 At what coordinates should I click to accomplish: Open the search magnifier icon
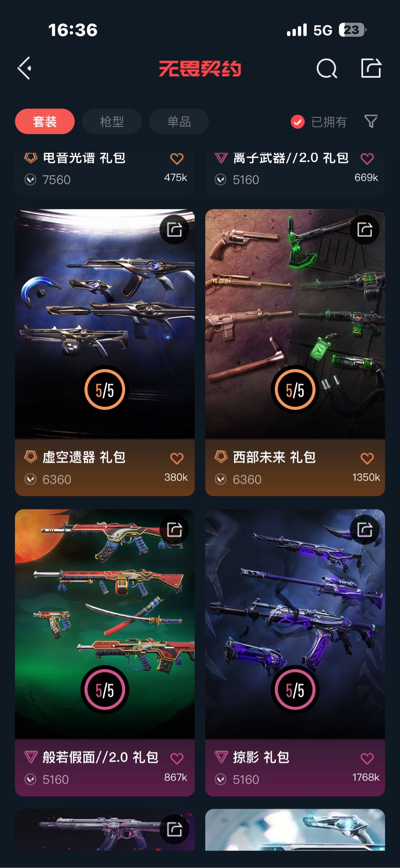327,68
